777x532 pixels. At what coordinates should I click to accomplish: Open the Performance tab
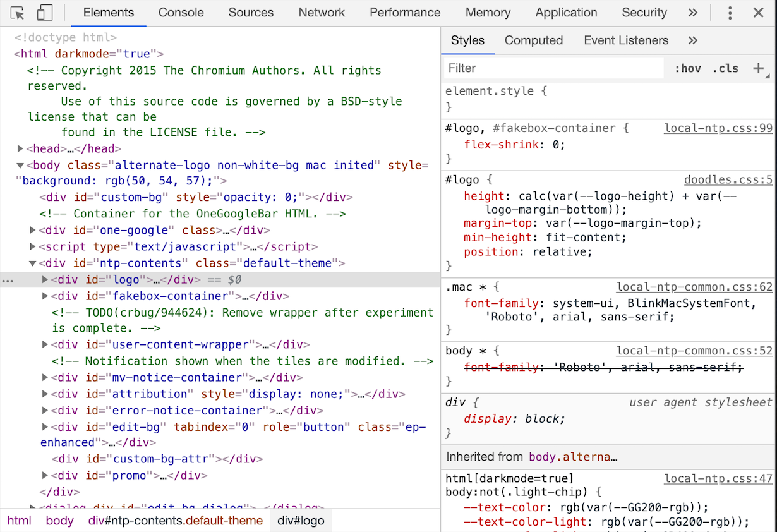tap(405, 13)
